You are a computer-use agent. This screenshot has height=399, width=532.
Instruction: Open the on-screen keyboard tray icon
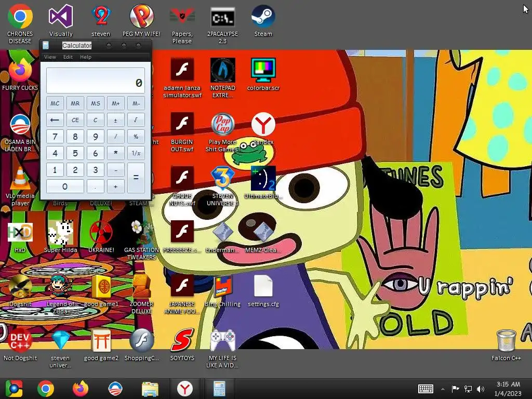(425, 389)
